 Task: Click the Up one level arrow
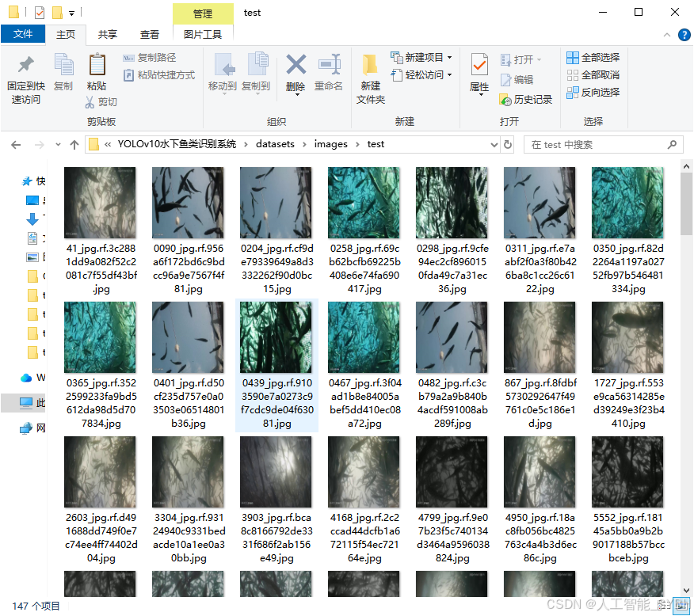click(x=74, y=145)
